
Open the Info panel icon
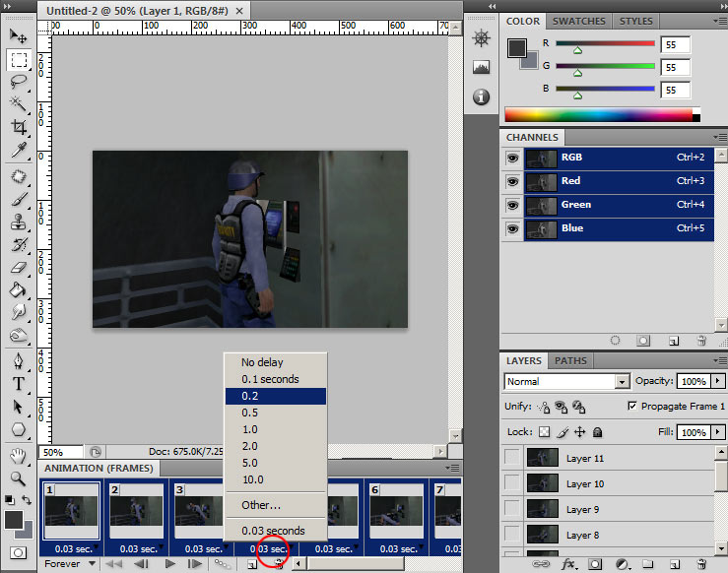(482, 96)
